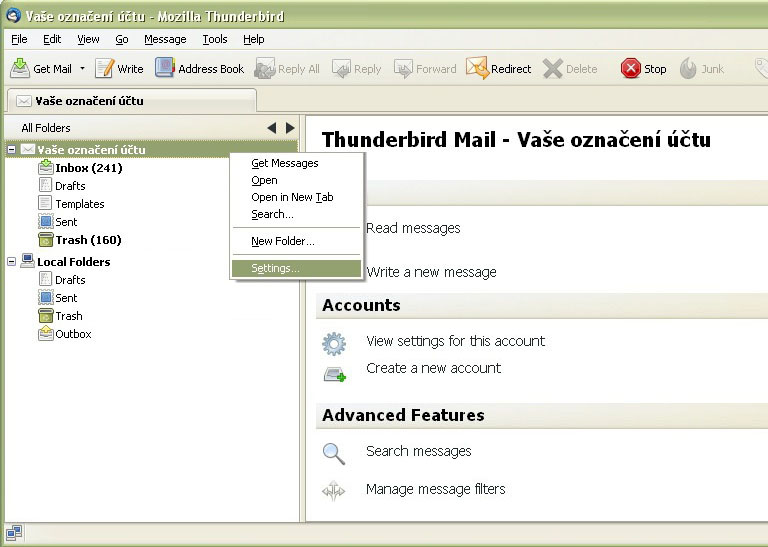This screenshot has height=547, width=768.
Task: Select the account Sent folder
Action: point(66,222)
